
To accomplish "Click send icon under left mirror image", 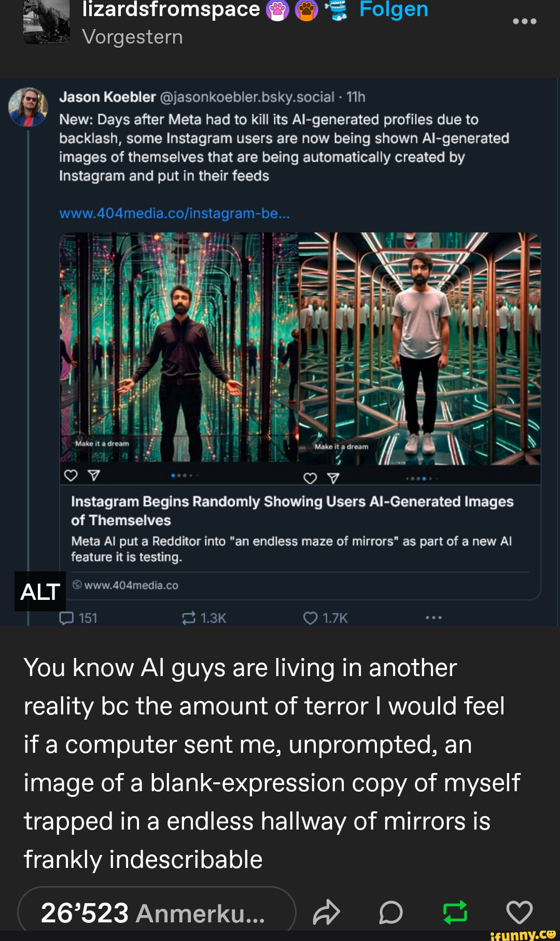I will point(94,475).
